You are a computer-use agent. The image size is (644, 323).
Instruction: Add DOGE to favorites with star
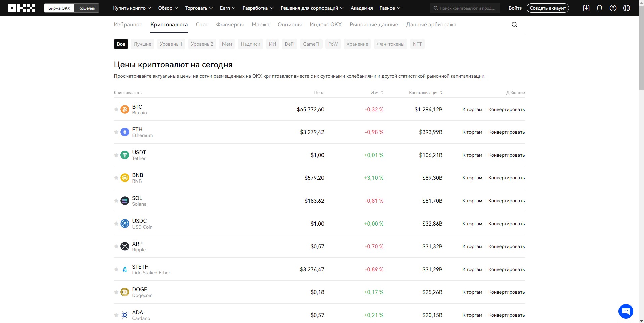(116, 292)
